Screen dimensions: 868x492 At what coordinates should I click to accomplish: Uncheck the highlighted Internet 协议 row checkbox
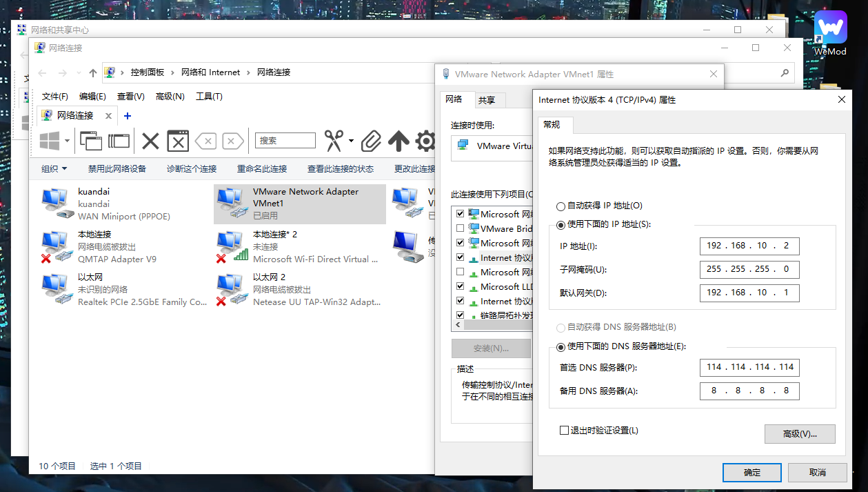tap(460, 257)
